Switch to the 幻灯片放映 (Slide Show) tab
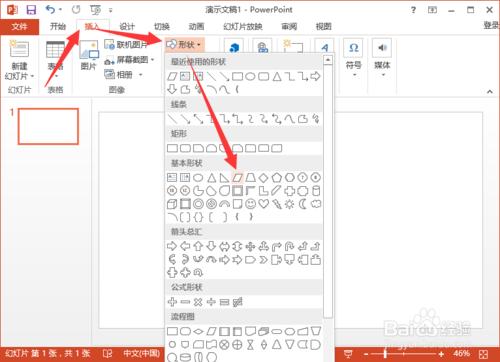Viewport: 500px width, 362px height. (243, 27)
